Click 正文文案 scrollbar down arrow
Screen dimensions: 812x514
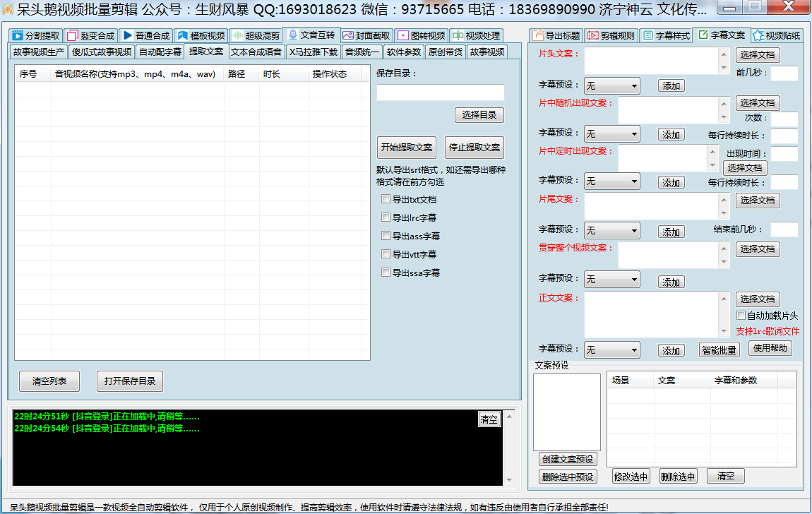724,332
